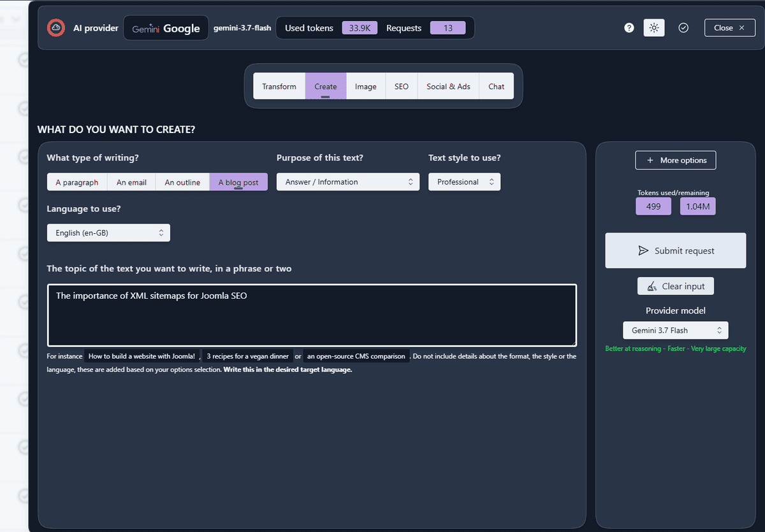
Task: Click the 'How to build a website with Joomla!' example
Action: click(x=142, y=357)
